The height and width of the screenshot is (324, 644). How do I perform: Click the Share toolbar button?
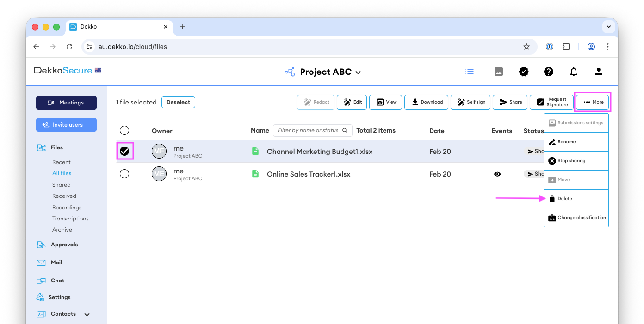point(510,102)
